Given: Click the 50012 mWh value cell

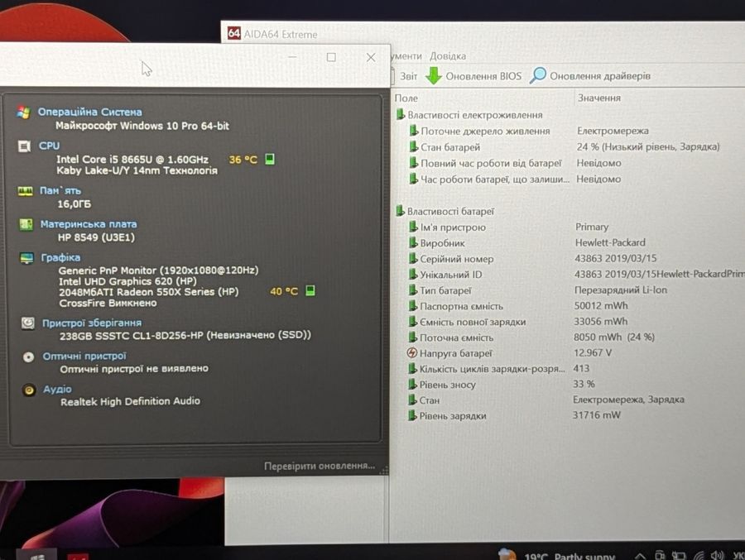Looking at the screenshot, I should coord(601,305).
